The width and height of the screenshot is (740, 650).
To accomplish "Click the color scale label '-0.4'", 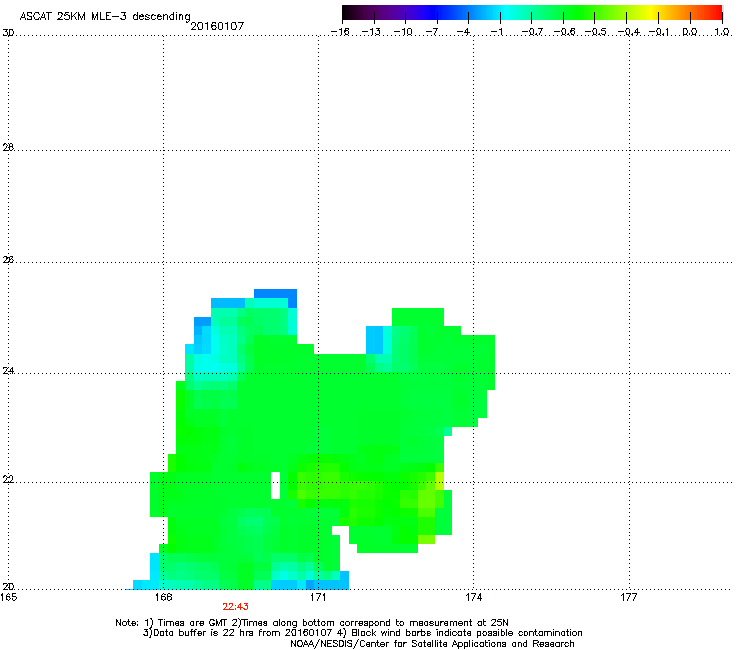I will pos(629,32).
